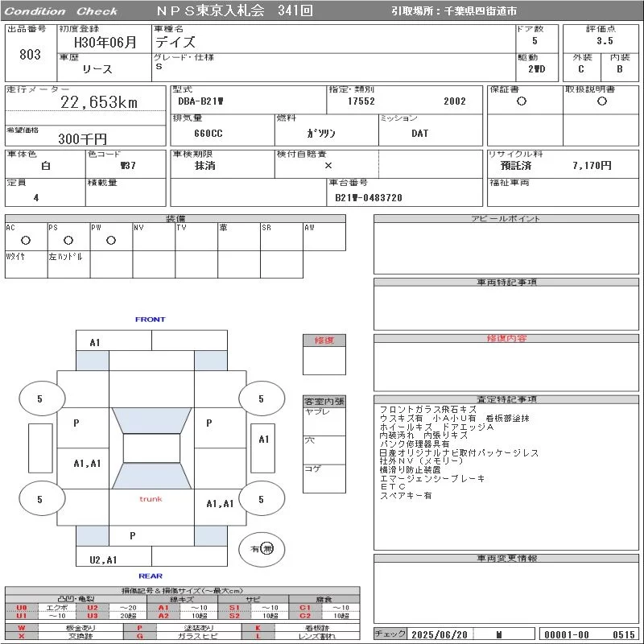Screen dimensions: 644x644
Task: Click the exterior grade 'C'
Action: (x=580, y=69)
